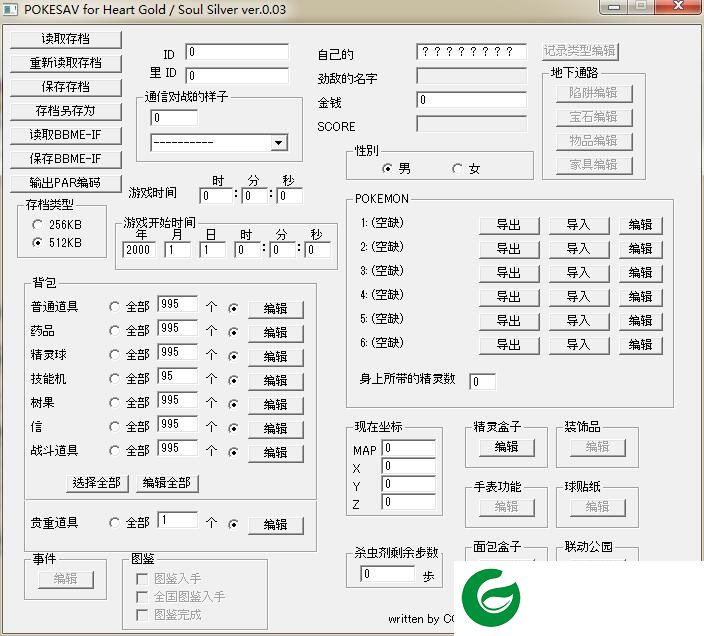Viewport: 704px width, 636px height.
Task: Click the 精灵盒子 编辑 button
Action: pos(507,447)
